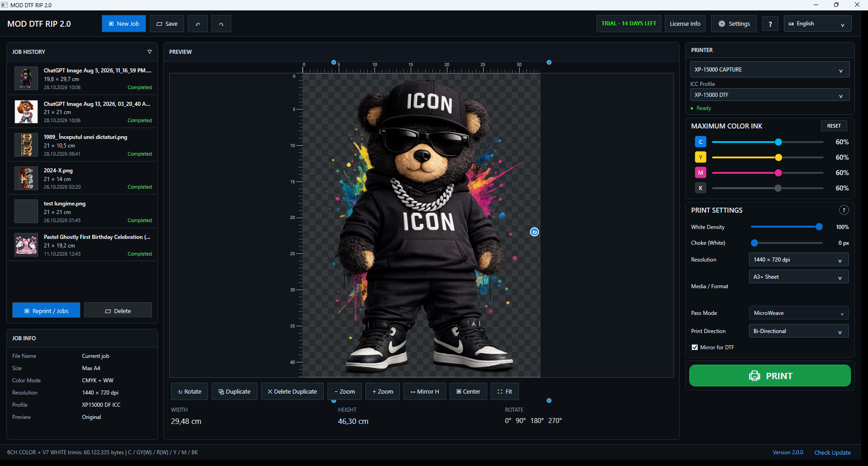Expand the Resolution 1440 × 720 dpi dropdown
This screenshot has height=466, width=868.
pos(799,260)
